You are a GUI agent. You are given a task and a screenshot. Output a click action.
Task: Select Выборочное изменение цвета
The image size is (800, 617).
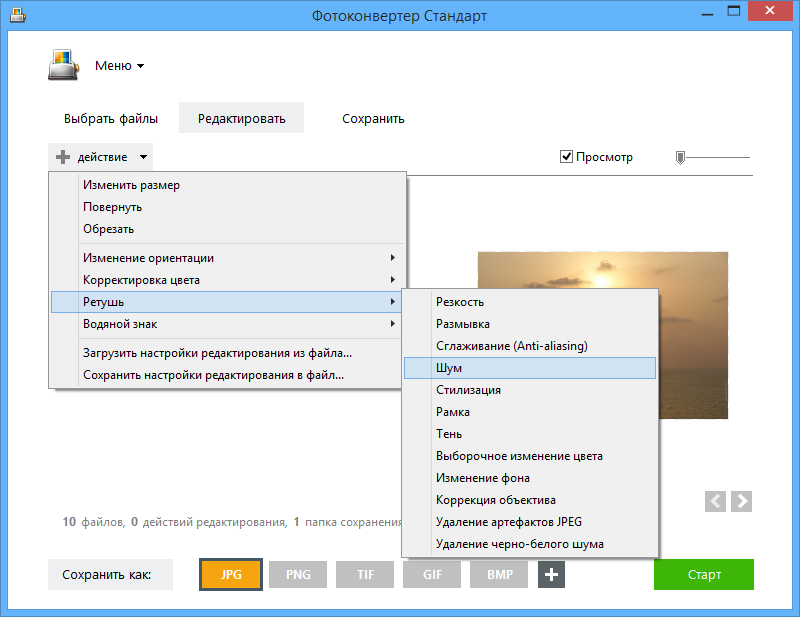click(x=530, y=456)
